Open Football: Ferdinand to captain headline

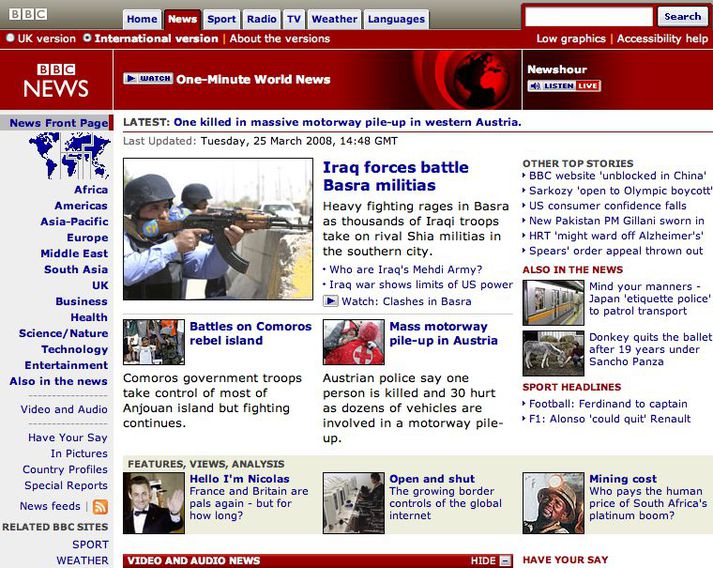[x=608, y=404]
